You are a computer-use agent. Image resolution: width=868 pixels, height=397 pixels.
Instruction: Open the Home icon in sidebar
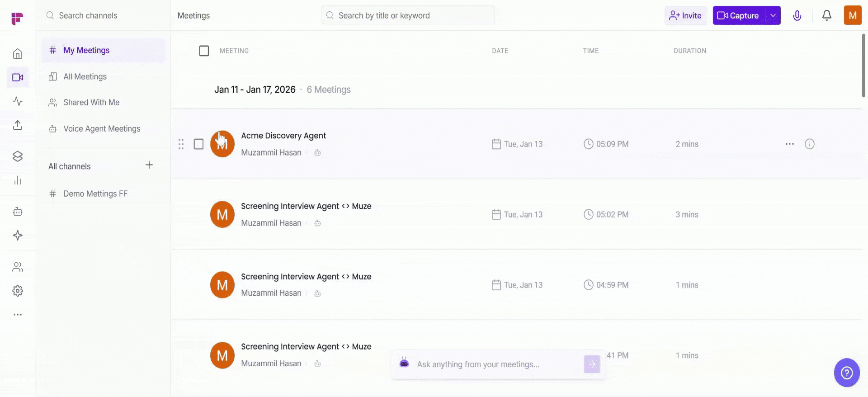click(x=18, y=54)
